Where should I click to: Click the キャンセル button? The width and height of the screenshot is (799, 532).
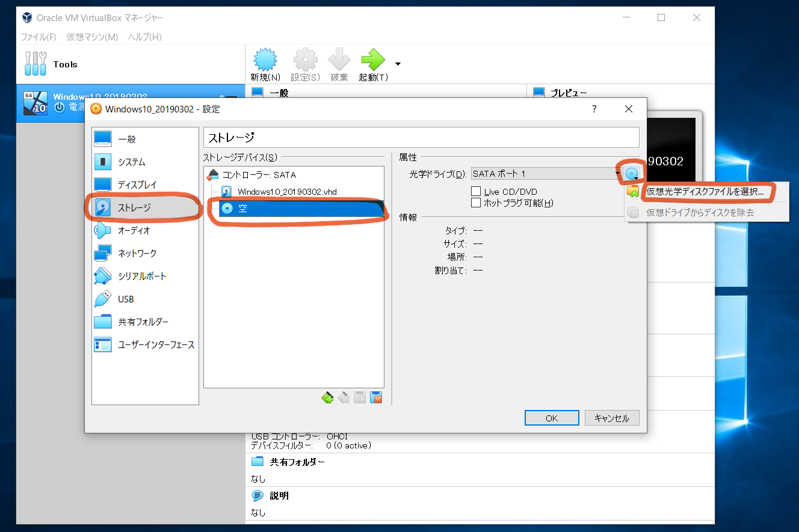click(611, 418)
